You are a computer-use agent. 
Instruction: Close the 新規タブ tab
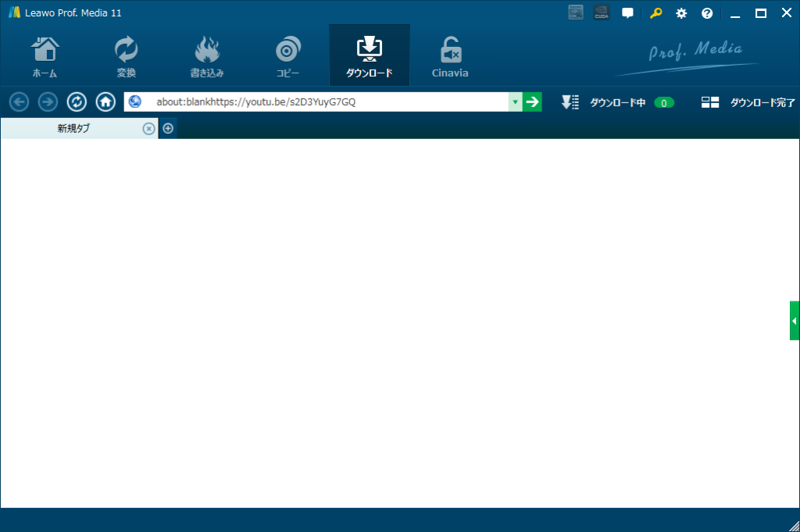tap(148, 129)
